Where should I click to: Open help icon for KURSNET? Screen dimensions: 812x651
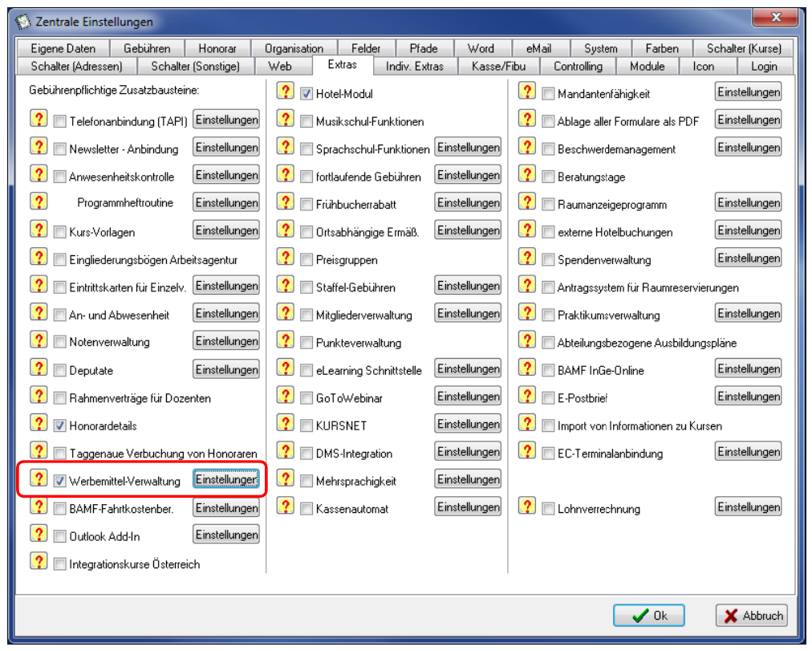286,424
